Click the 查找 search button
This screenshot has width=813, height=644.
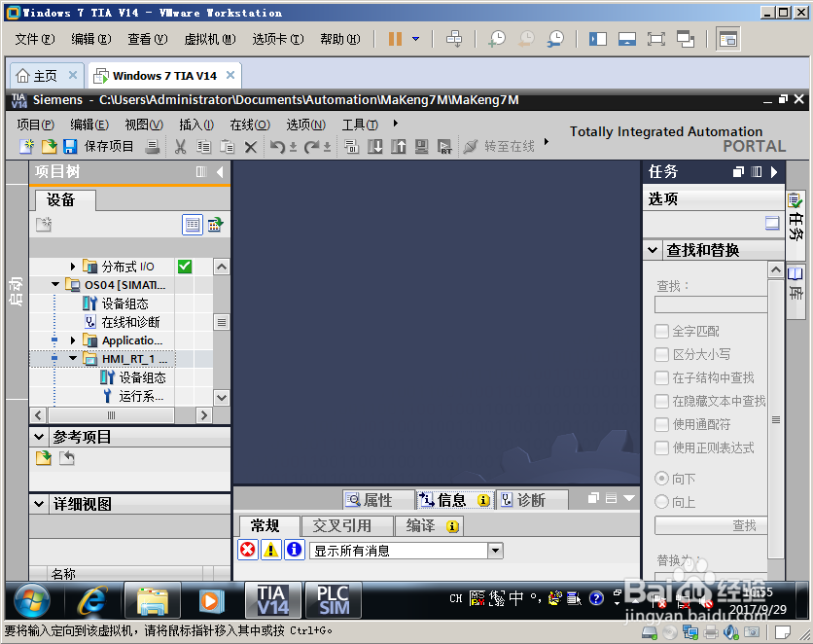tap(711, 525)
